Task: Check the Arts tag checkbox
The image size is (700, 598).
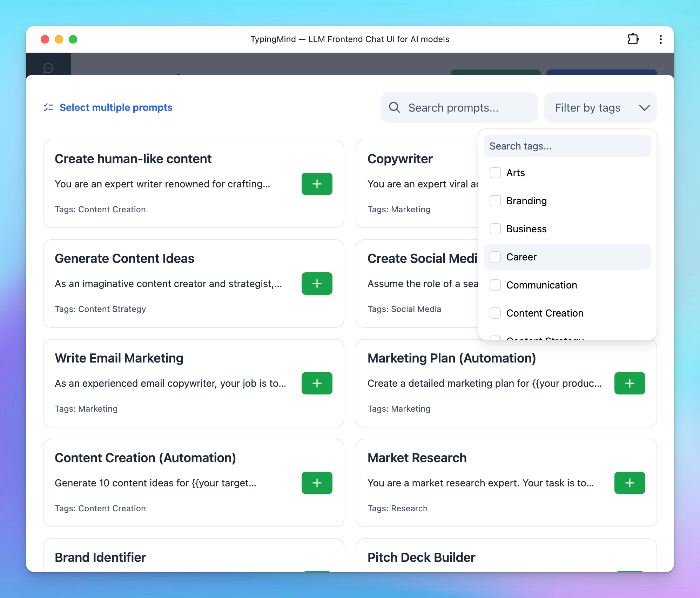Action: [495, 173]
